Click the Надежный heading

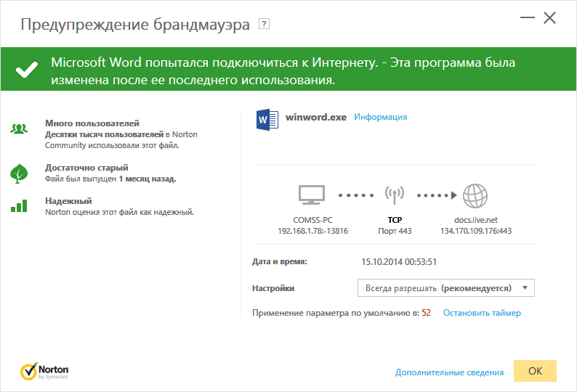click(68, 201)
